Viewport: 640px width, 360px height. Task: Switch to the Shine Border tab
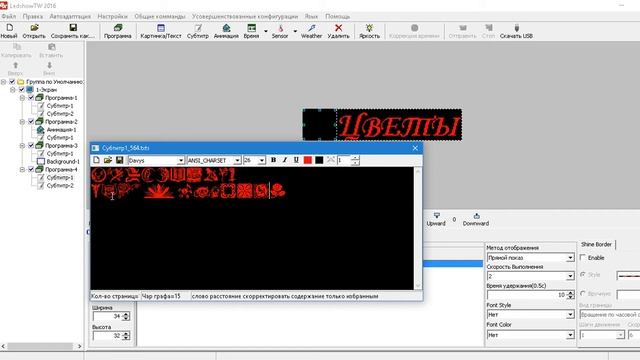pyautogui.click(x=596, y=244)
